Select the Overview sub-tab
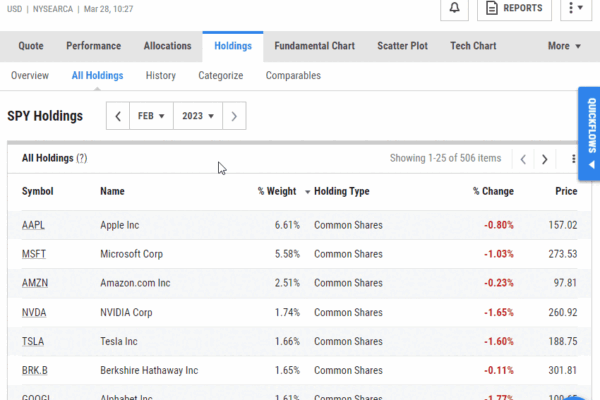Image resolution: width=600 pixels, height=400 pixels. [30, 75]
